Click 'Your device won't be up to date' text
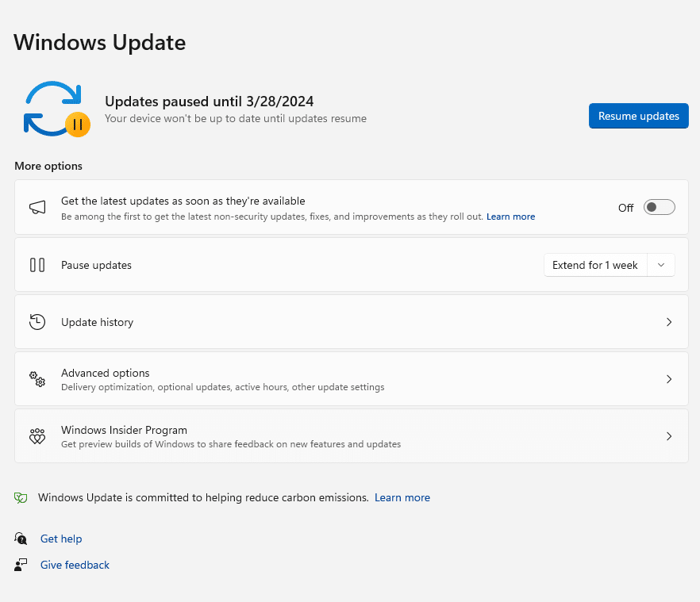 (x=236, y=119)
